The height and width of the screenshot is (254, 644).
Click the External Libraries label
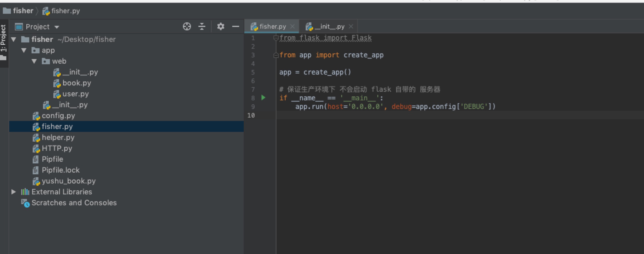62,192
